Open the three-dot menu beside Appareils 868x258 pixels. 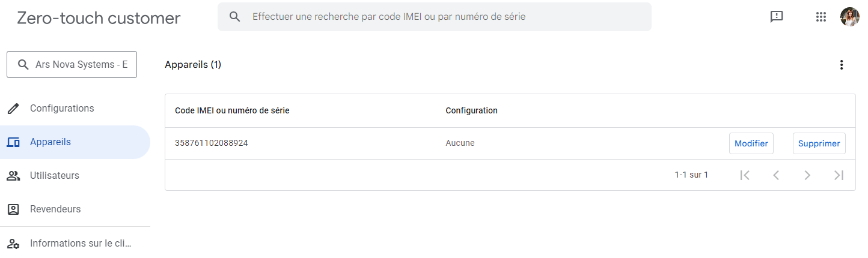point(842,65)
